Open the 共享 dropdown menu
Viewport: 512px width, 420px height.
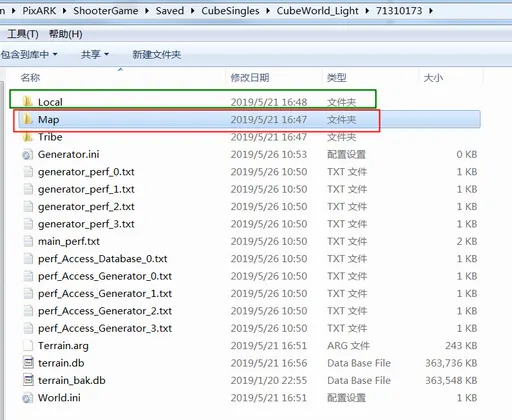(95, 54)
